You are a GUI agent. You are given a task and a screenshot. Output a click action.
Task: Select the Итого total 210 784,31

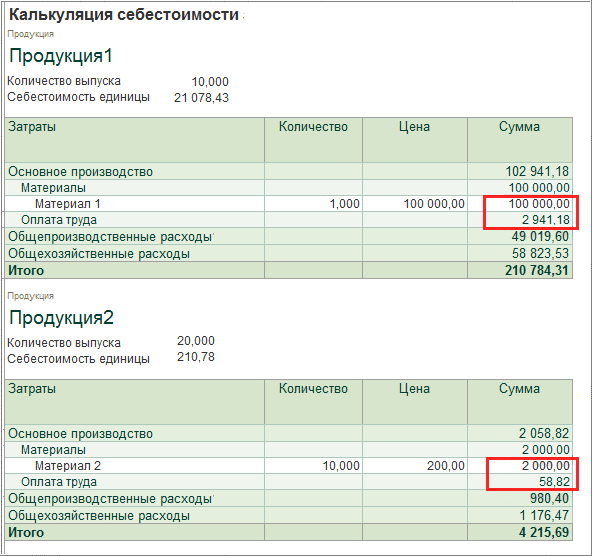(x=536, y=270)
